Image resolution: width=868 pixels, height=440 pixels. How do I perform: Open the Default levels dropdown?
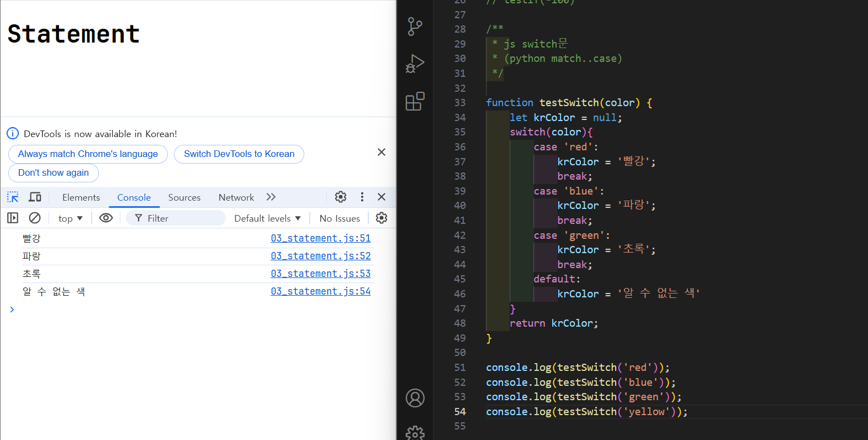tap(267, 218)
